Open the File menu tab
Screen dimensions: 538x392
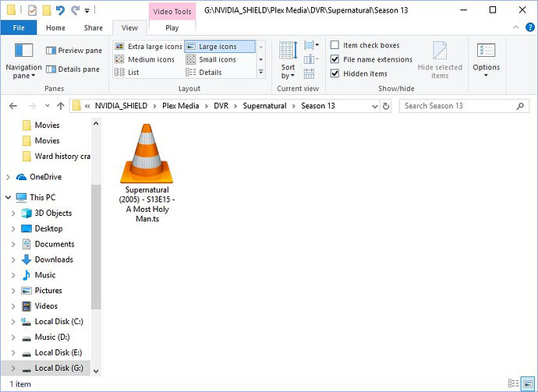coord(19,28)
